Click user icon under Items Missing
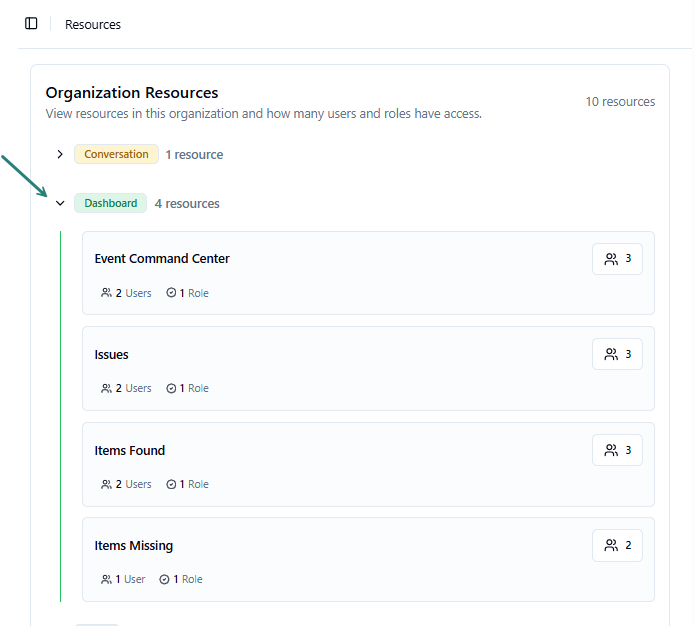Viewport: 694px width, 626px height. 106,579
